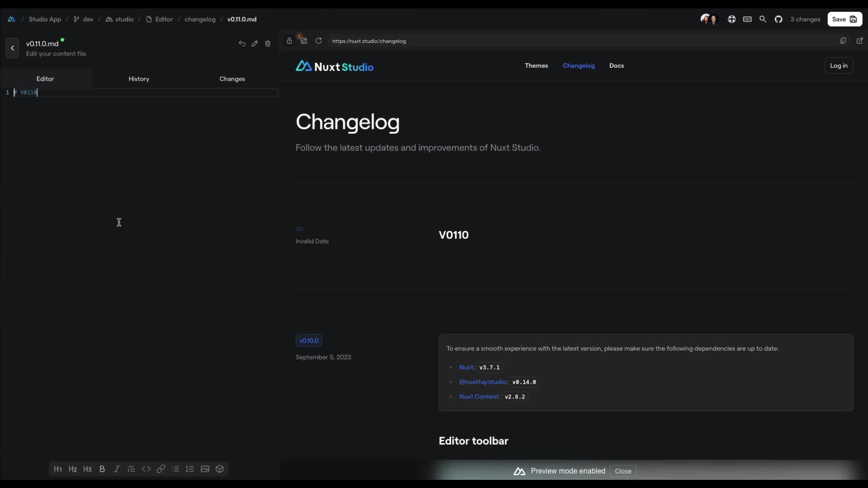868x488 pixels.
Task: Open preview in a new window
Action: (x=859, y=41)
